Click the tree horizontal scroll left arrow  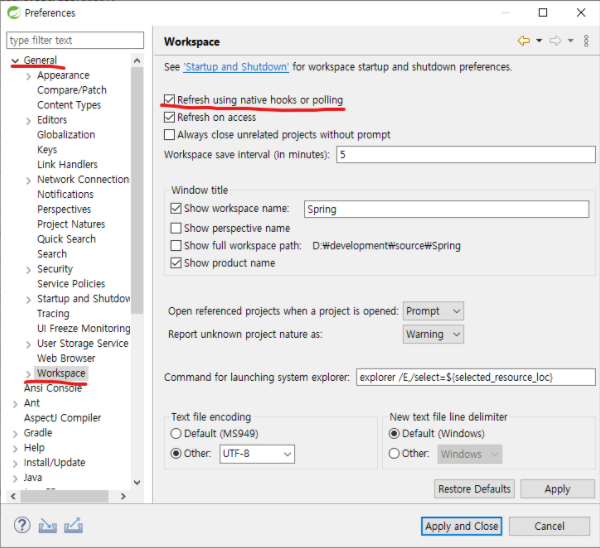[13, 496]
